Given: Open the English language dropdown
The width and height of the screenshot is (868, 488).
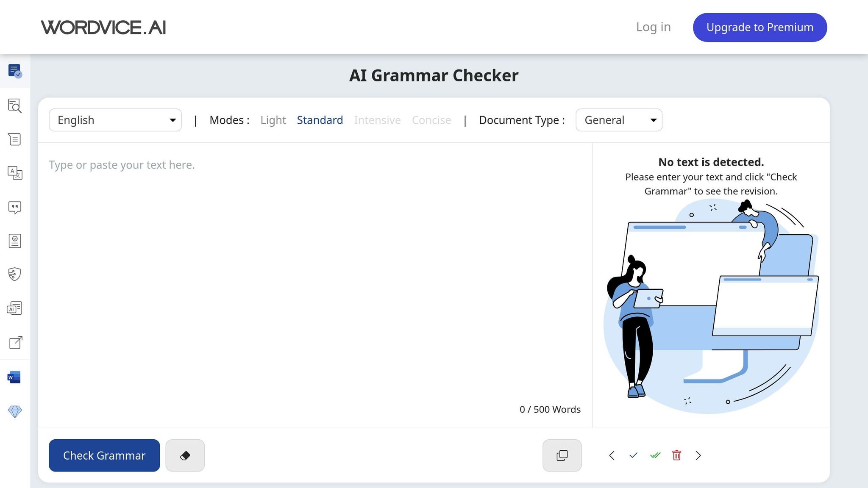Looking at the screenshot, I should [x=115, y=120].
